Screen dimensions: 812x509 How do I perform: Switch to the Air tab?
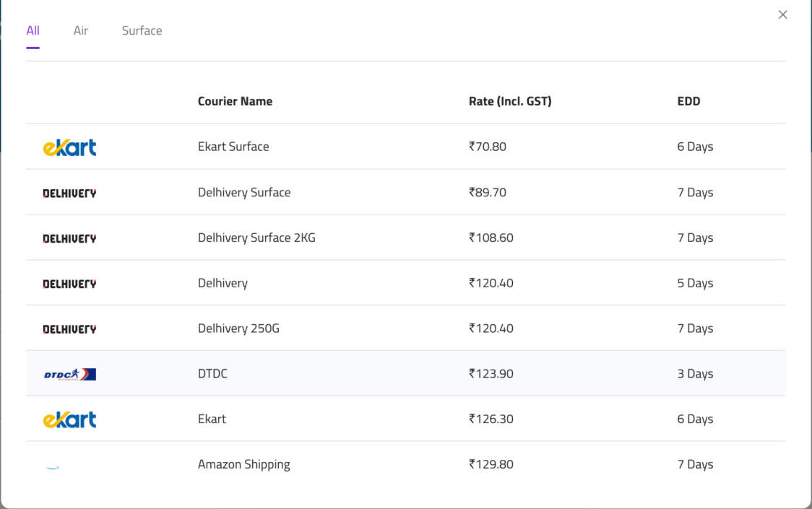pos(81,30)
